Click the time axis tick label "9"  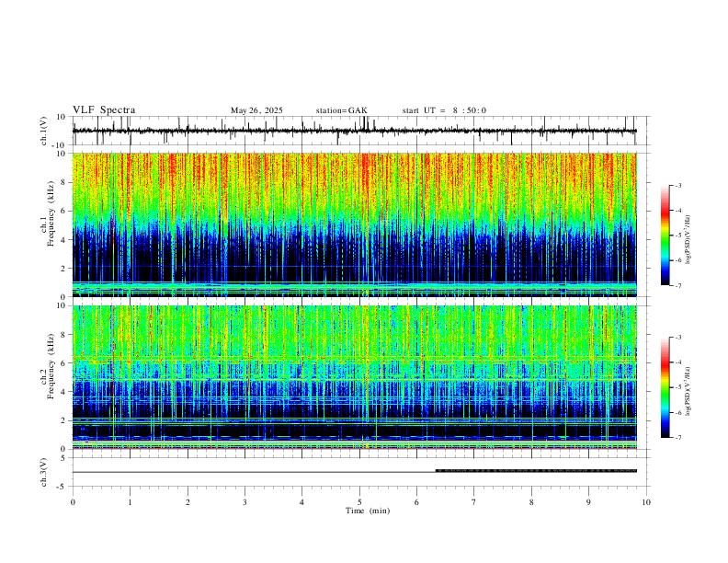pyautogui.click(x=588, y=502)
